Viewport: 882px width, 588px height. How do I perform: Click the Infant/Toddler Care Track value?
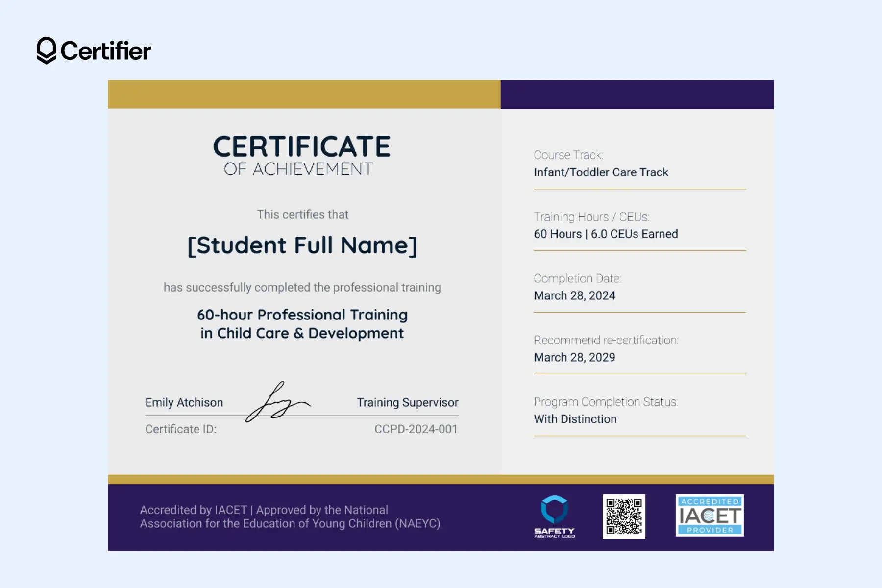[x=601, y=172]
